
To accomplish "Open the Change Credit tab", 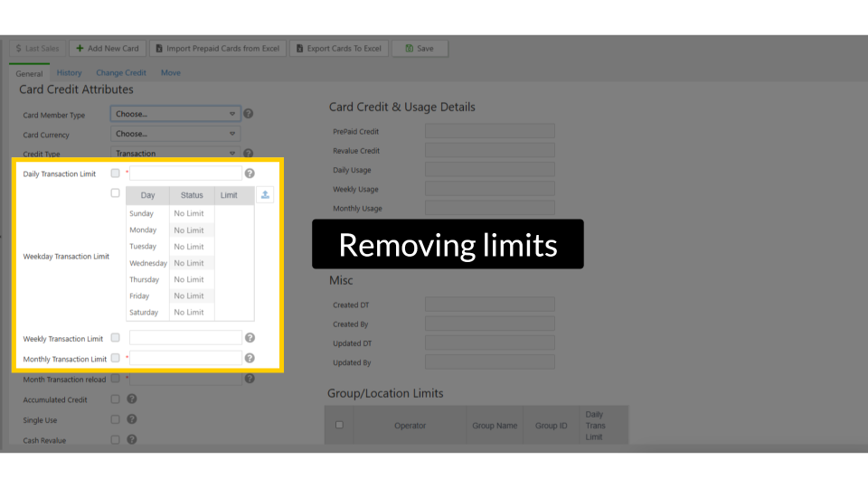I will point(121,73).
